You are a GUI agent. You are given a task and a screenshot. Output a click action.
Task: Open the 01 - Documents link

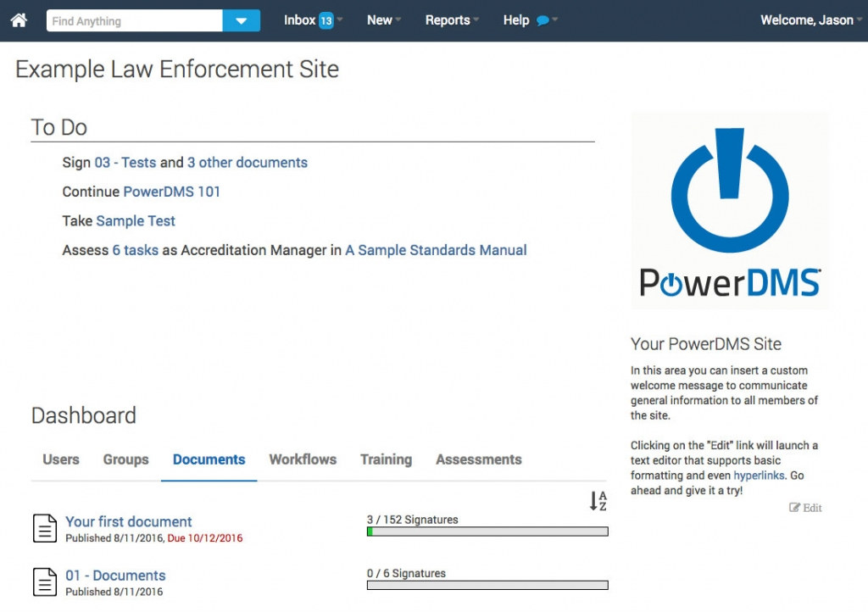click(115, 576)
